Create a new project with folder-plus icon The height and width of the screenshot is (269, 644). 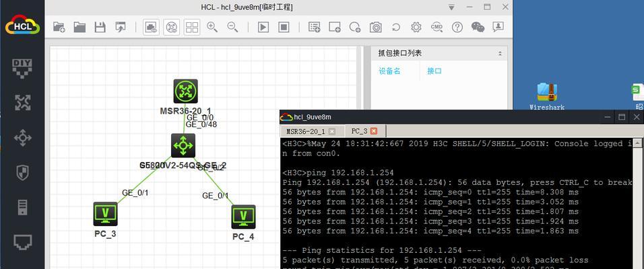coord(59,28)
